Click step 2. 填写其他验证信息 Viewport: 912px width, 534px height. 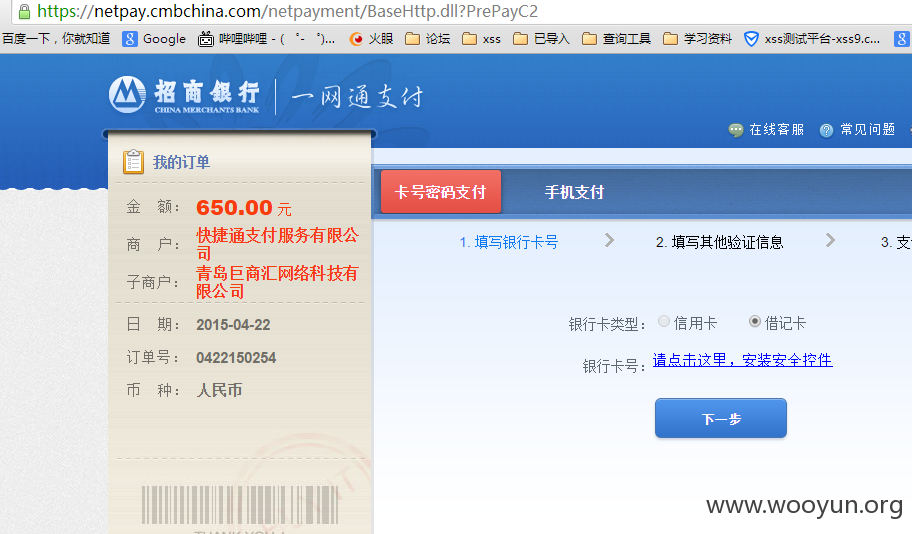pyautogui.click(x=719, y=242)
